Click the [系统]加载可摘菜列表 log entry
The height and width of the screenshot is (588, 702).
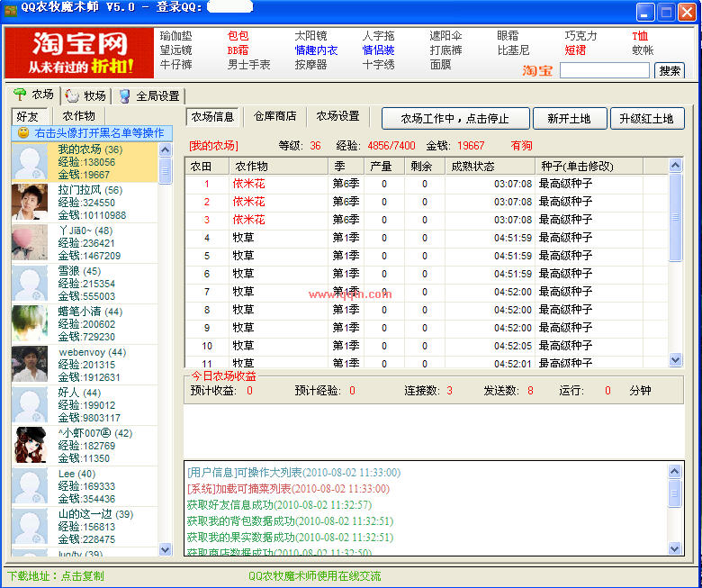tap(288, 489)
